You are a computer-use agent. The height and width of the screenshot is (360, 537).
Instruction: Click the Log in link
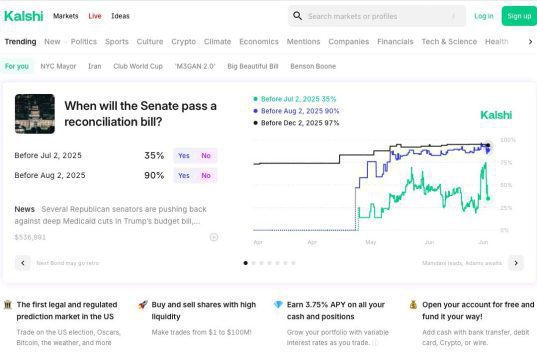coord(484,16)
